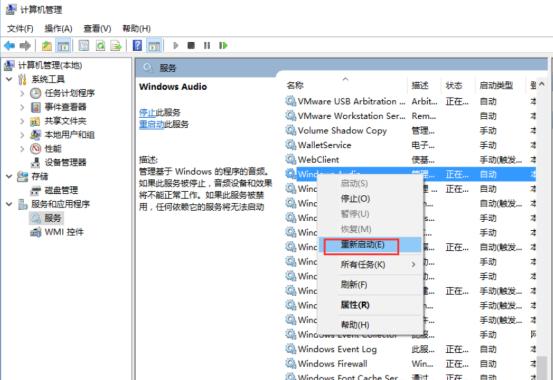This screenshot has width=553, height=380.
Task: Click the Forward arrow toolbar icon
Action: pos(25,46)
